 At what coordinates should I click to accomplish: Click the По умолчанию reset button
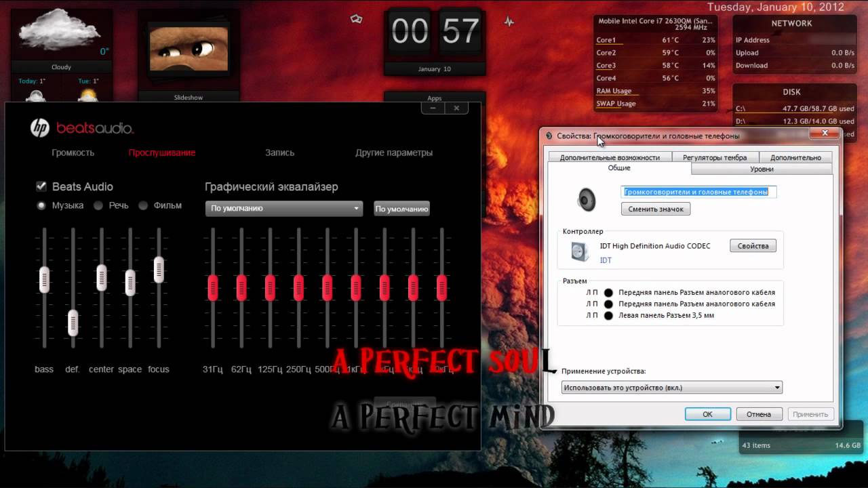(x=402, y=209)
